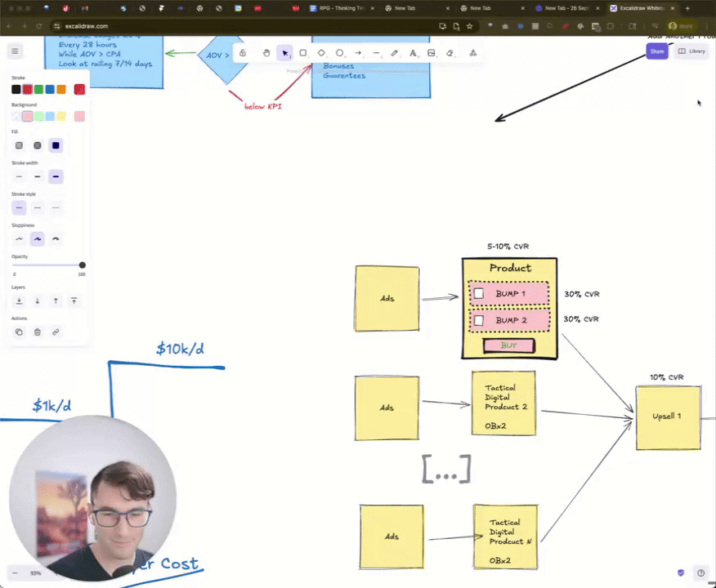Select the Insert image tool
This screenshot has width=716, height=588.
[x=431, y=53]
